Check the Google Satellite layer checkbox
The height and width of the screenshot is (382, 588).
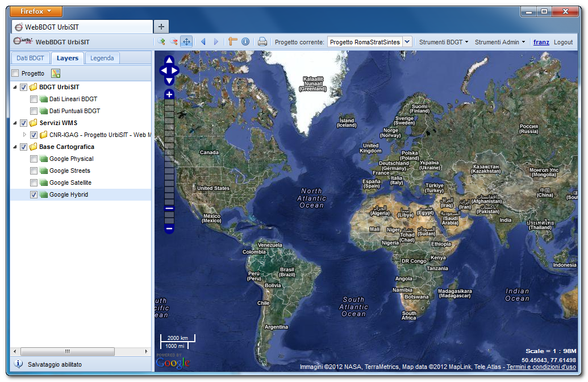click(x=34, y=183)
